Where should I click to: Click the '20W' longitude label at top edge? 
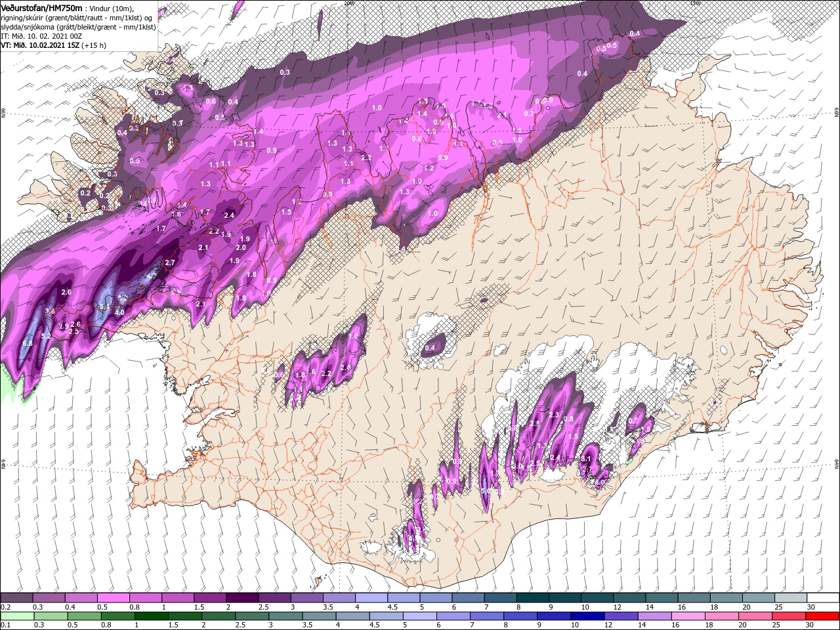tap(348, 3)
